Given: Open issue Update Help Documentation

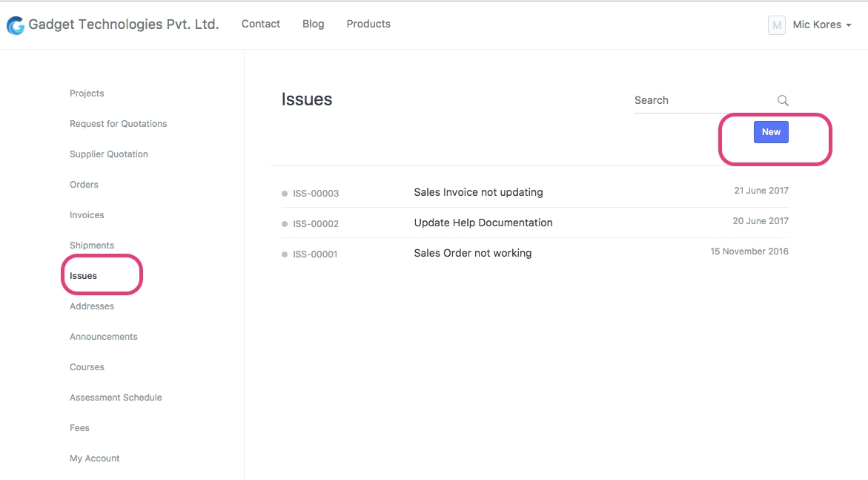Looking at the screenshot, I should pos(483,223).
